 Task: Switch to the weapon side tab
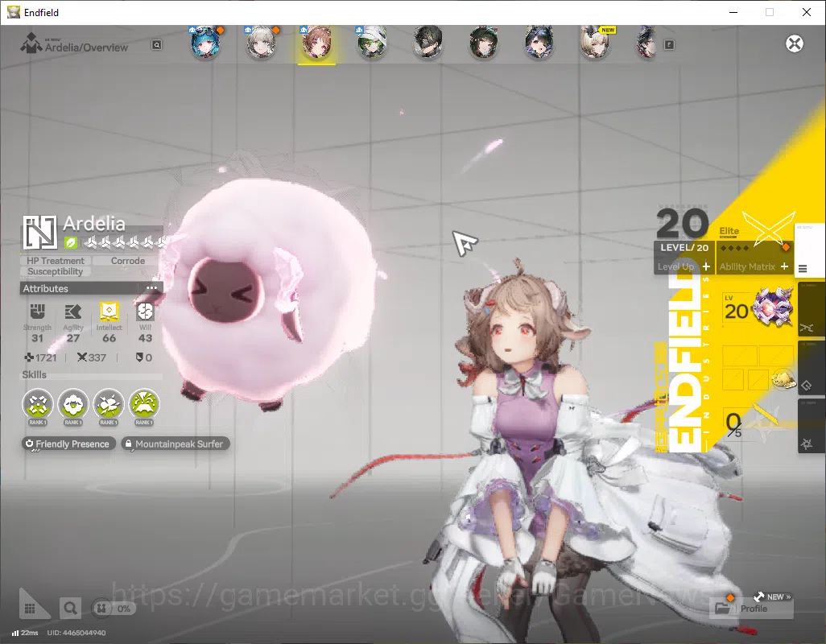(x=812, y=311)
